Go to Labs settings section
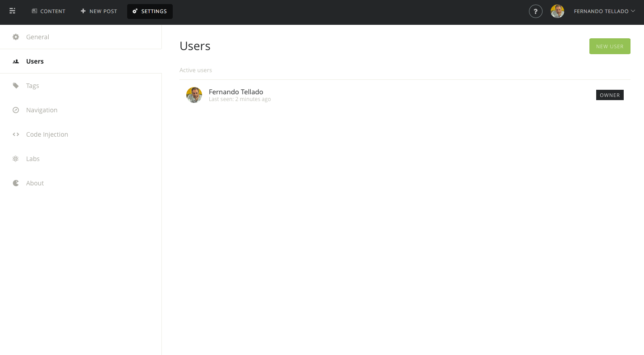 coord(33,159)
